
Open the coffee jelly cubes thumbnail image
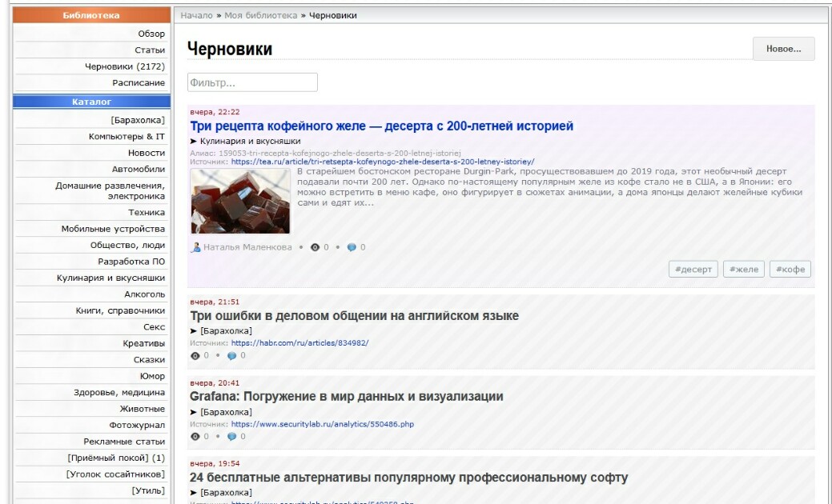240,202
